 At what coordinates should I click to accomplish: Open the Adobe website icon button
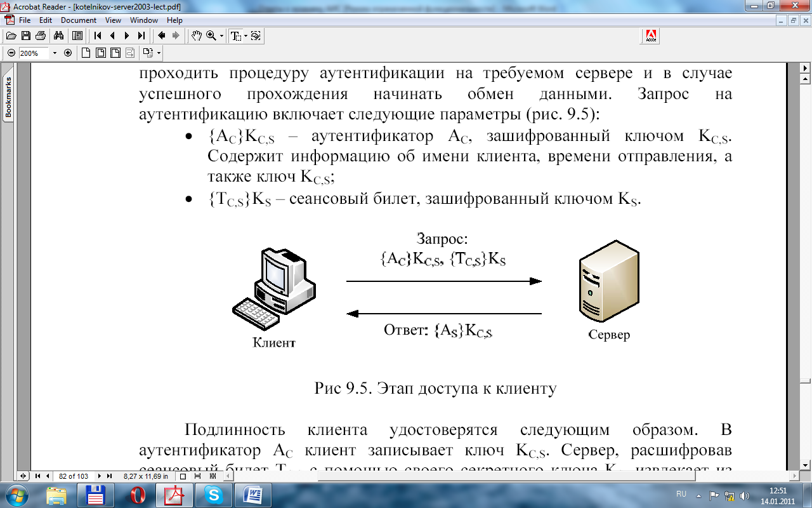tap(650, 36)
